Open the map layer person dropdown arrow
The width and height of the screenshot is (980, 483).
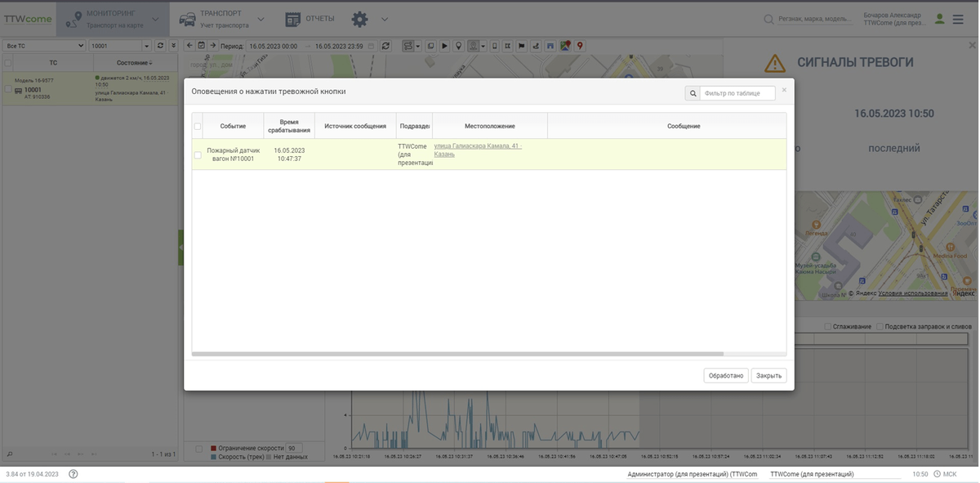(483, 46)
